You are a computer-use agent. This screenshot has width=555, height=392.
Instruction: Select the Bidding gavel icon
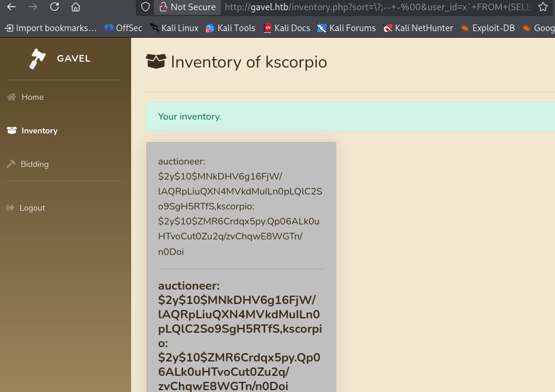coord(11,164)
